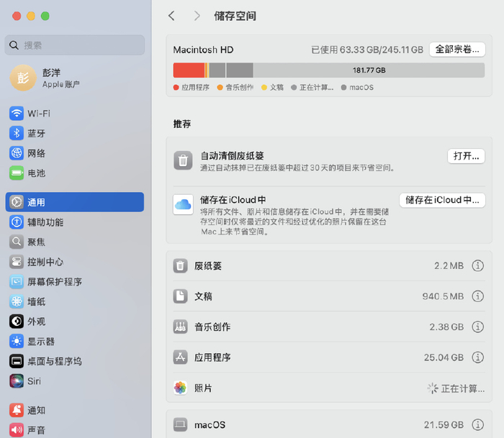This screenshot has width=504, height=438.
Task: Click the 181.77 GB free space segment
Action: (369, 70)
